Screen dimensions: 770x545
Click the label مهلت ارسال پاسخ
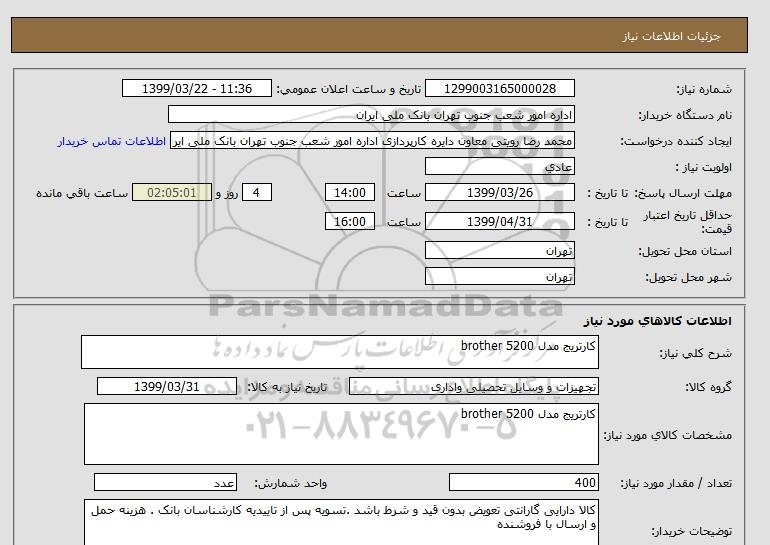683,193
